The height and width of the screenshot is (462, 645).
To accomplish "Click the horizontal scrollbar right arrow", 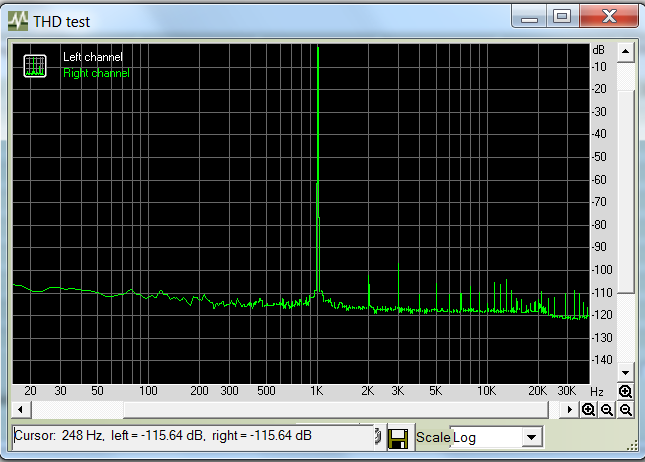I will 570,410.
